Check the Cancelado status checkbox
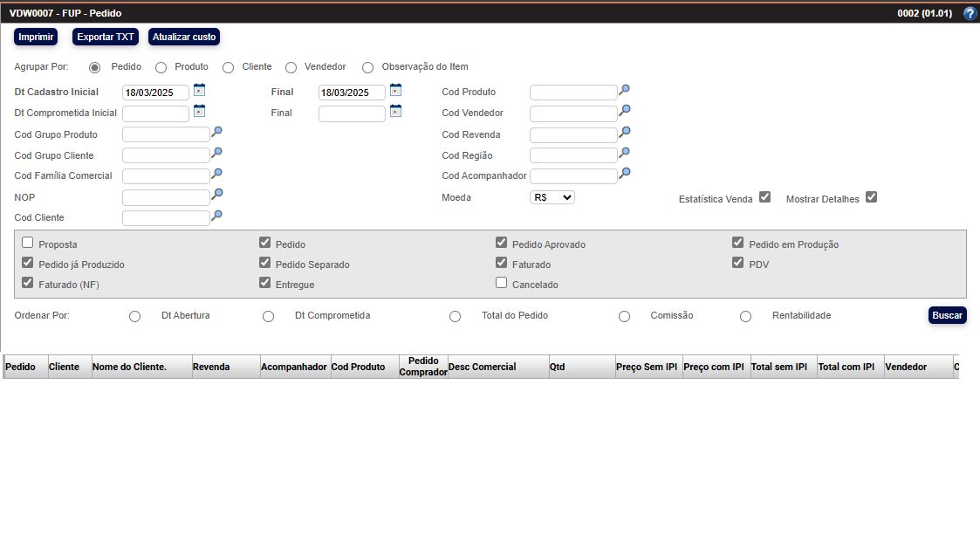The height and width of the screenshot is (536, 980). (501, 283)
